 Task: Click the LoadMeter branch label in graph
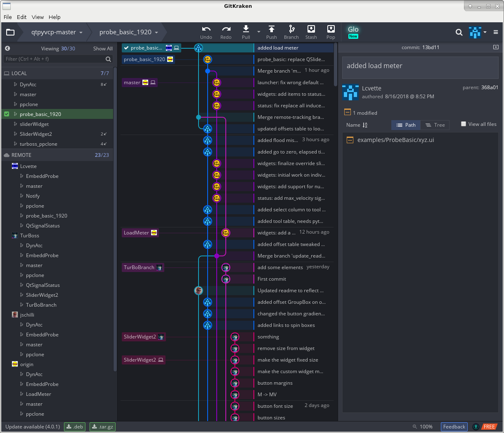tap(140, 233)
